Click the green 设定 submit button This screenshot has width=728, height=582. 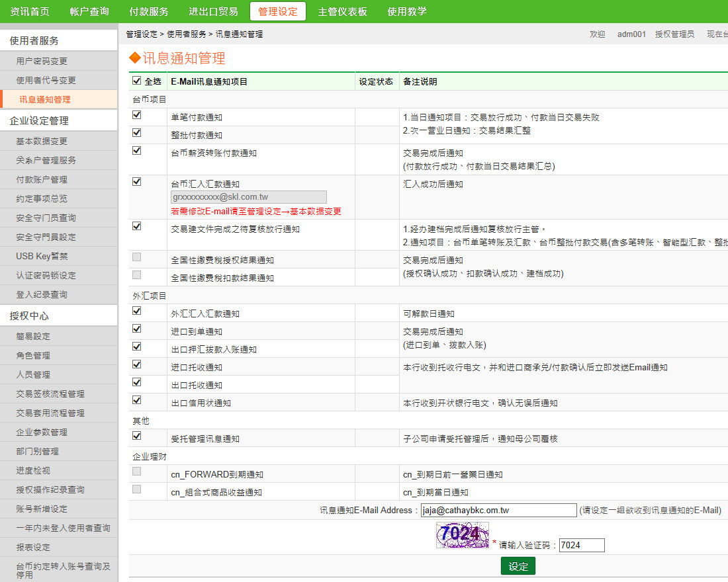click(518, 566)
